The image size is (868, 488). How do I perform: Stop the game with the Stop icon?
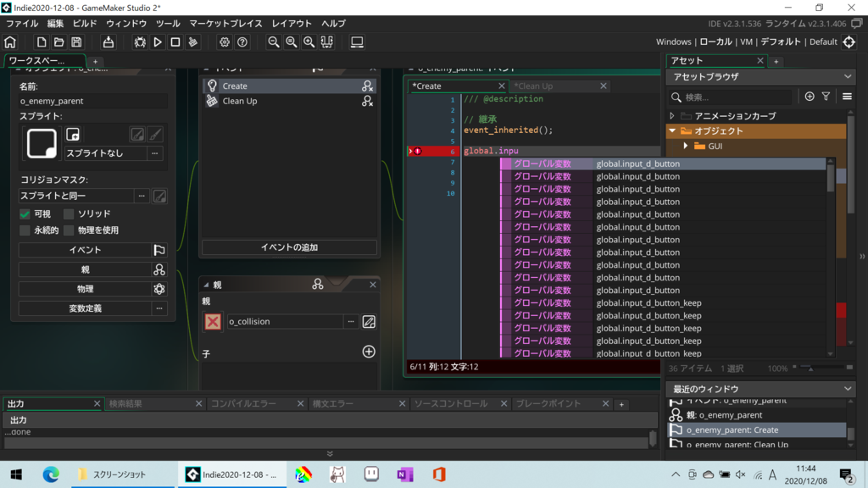click(175, 42)
